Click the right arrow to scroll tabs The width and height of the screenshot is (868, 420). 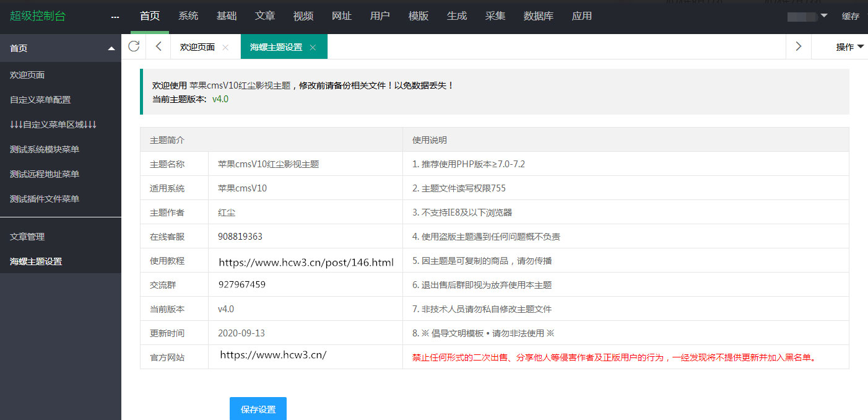[x=798, y=46]
